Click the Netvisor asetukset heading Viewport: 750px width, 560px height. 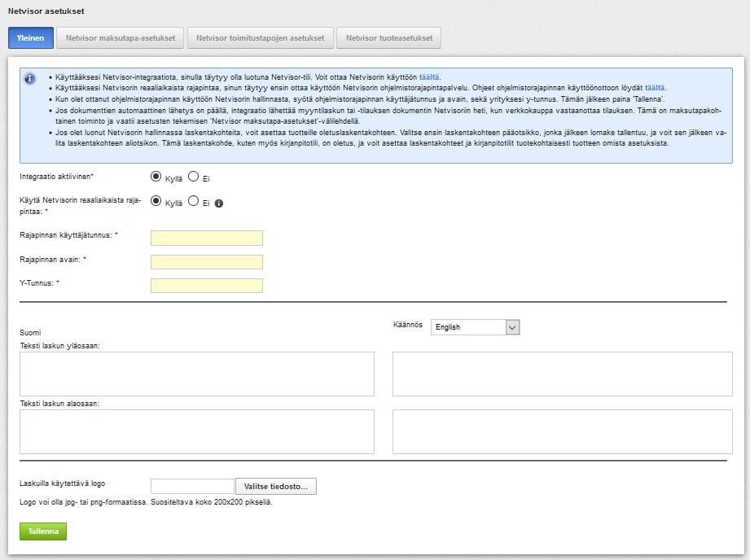46,11
